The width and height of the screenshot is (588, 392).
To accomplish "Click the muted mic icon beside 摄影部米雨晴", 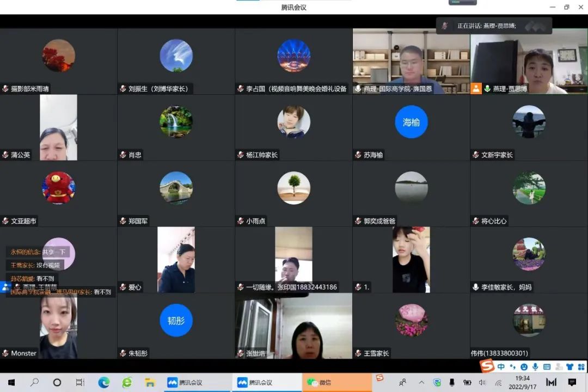I will pyautogui.click(x=5, y=89).
